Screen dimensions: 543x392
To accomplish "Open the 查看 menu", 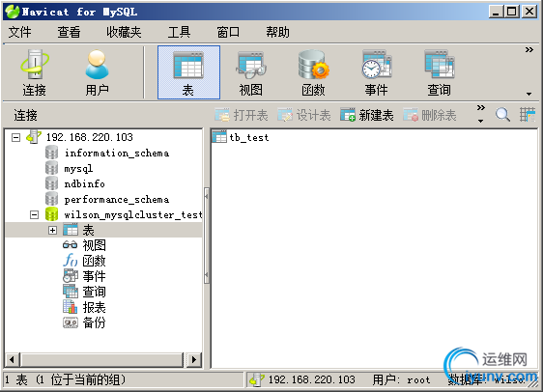I will click(69, 32).
